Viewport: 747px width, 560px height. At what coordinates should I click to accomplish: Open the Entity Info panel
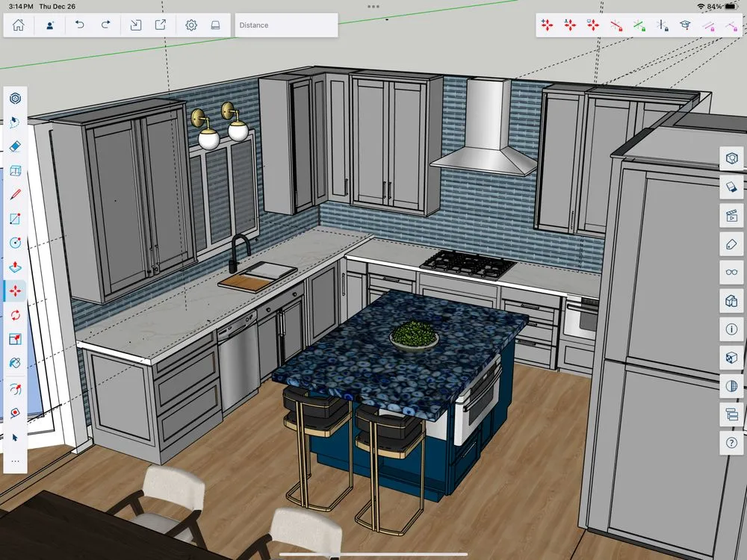(x=731, y=329)
